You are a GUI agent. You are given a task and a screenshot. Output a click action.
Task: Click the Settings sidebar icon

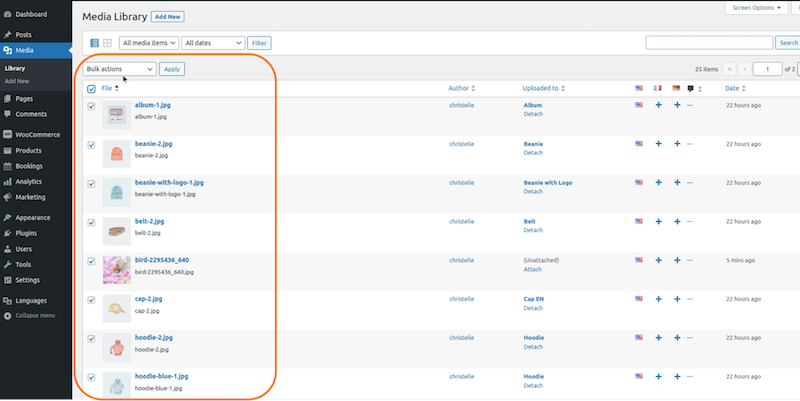pyautogui.click(x=7, y=280)
